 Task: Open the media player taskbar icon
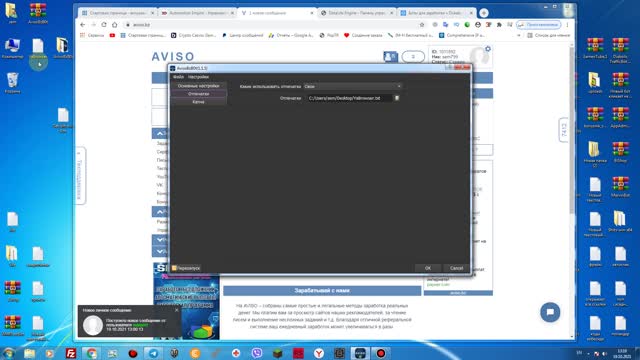click(50, 353)
